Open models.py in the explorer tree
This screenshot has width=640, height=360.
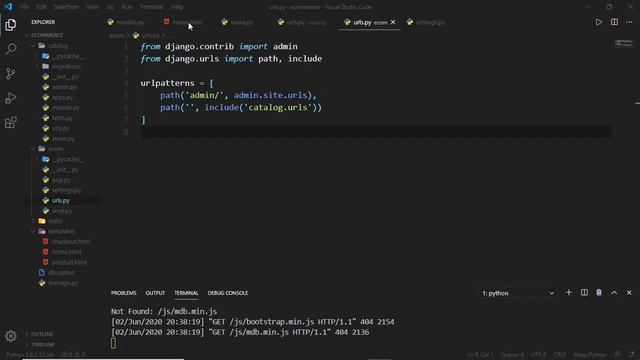point(66,108)
